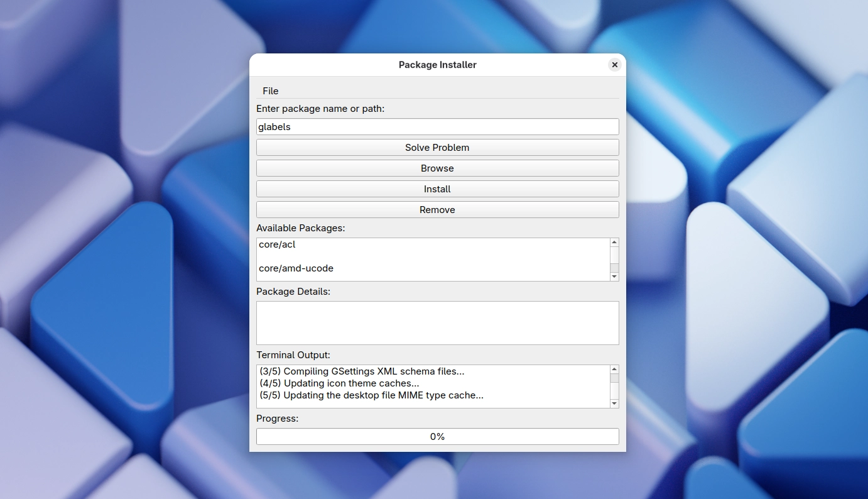Open the File menu

pyautogui.click(x=270, y=90)
